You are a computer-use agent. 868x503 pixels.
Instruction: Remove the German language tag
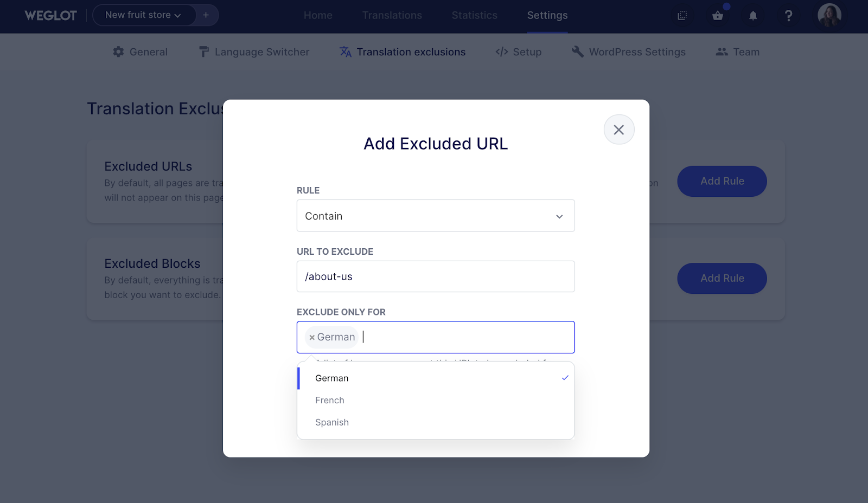coord(312,338)
